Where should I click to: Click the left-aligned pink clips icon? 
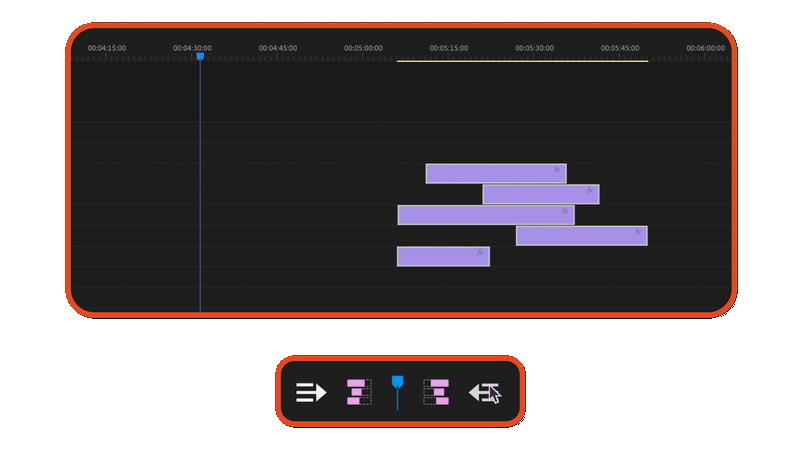tap(358, 392)
